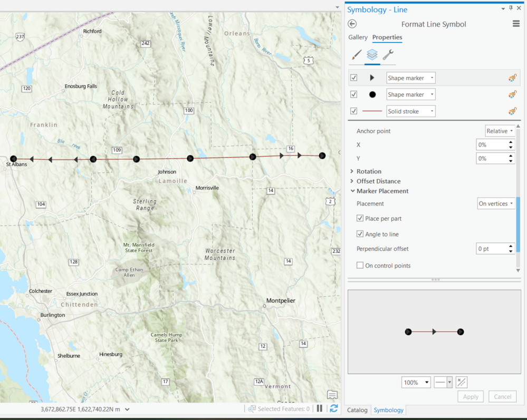The width and height of the screenshot is (527, 420).
Task: Open the Anchor point Relative dropdown
Action: 500,131
